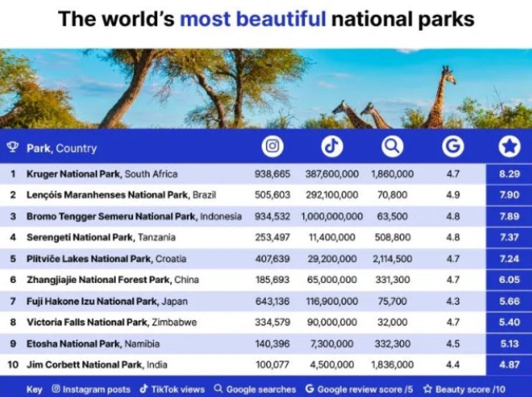Click the Google G column header icon

[453, 146]
